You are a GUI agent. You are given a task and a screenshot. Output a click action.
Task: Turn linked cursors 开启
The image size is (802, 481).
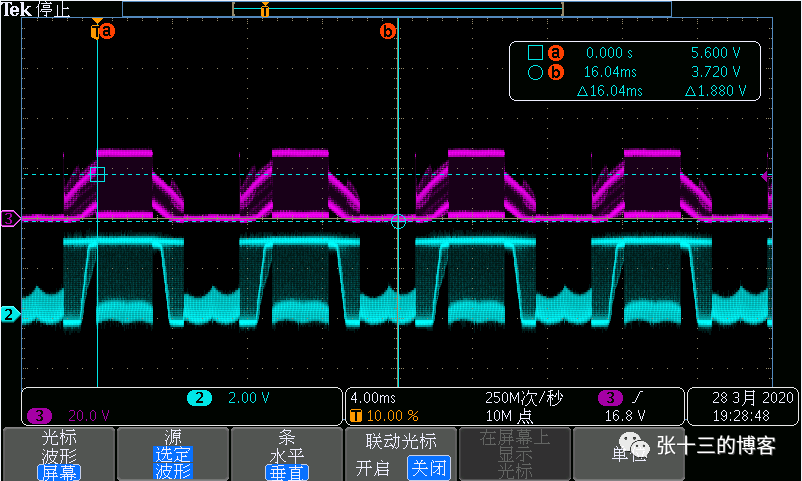[373, 468]
